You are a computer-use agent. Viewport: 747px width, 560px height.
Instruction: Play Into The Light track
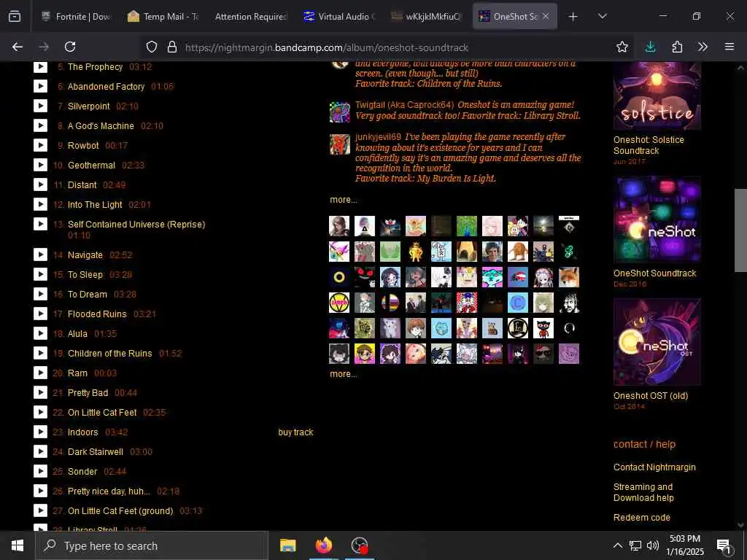click(41, 204)
